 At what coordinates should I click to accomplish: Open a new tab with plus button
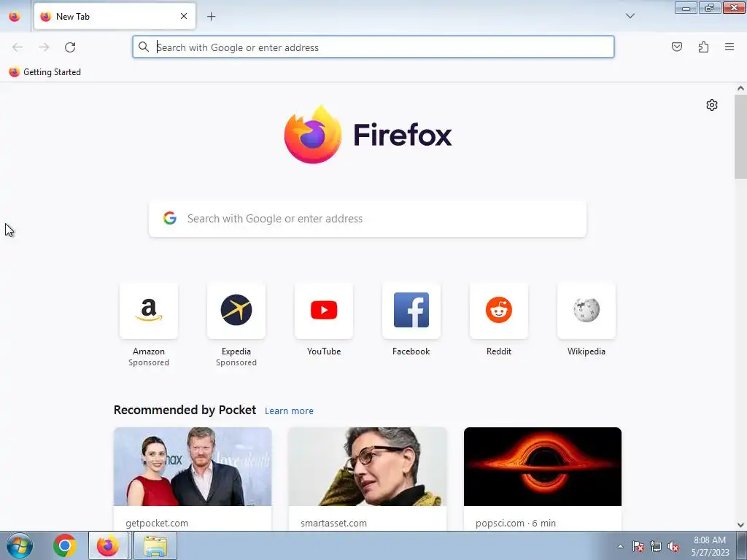coord(211,17)
